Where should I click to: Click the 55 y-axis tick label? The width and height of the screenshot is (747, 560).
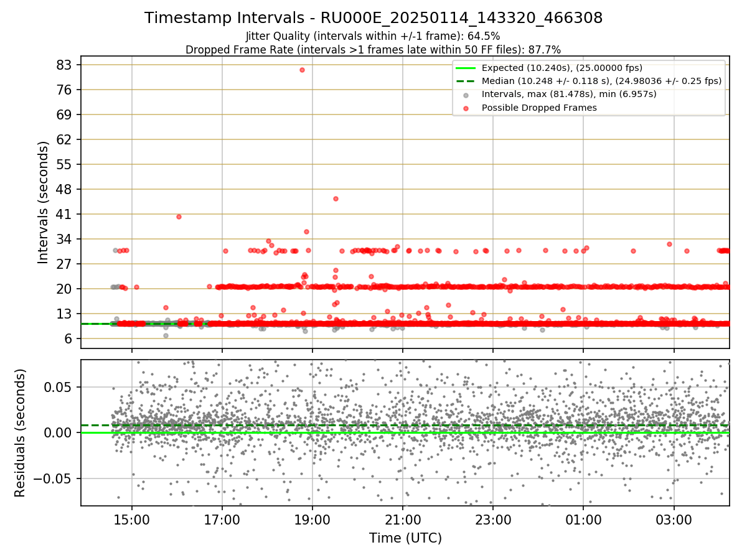tap(65, 164)
